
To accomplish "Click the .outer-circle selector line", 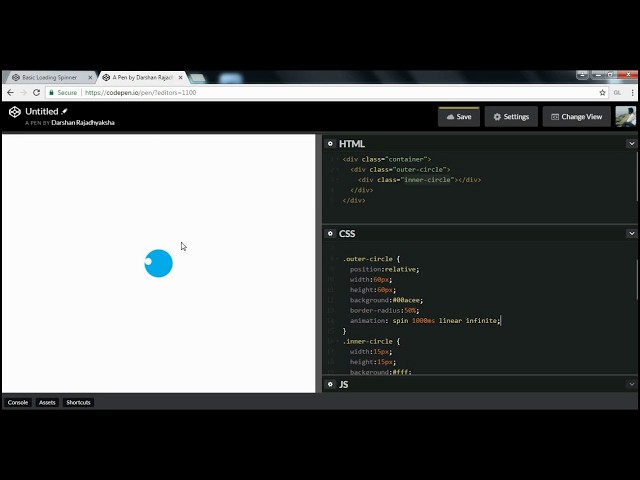I will click(x=371, y=259).
